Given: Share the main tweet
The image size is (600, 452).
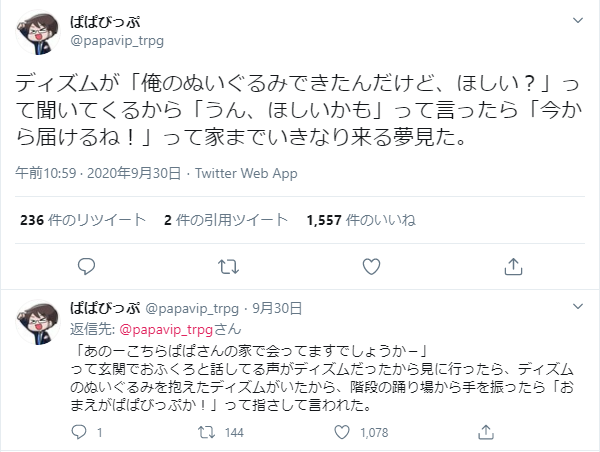Looking at the screenshot, I should point(513,265).
